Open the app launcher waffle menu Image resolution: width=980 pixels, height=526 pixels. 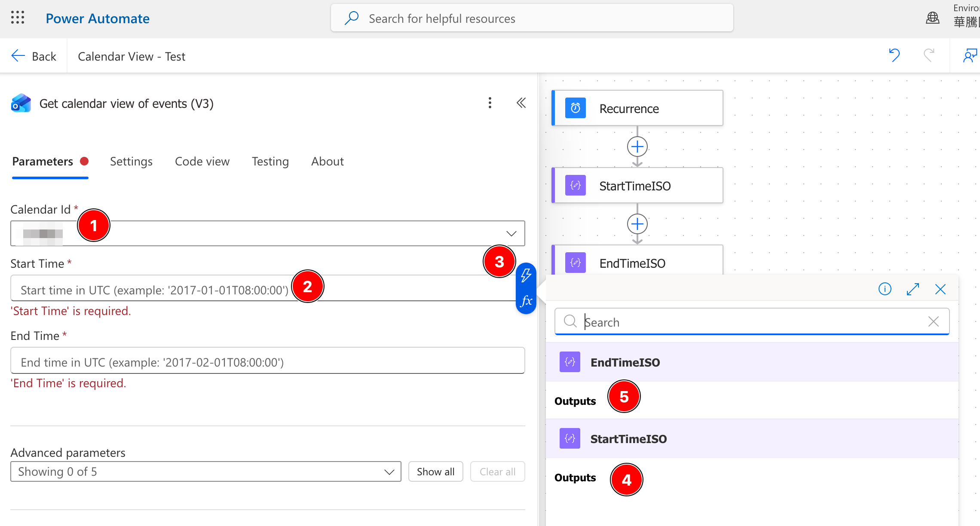coord(18,18)
